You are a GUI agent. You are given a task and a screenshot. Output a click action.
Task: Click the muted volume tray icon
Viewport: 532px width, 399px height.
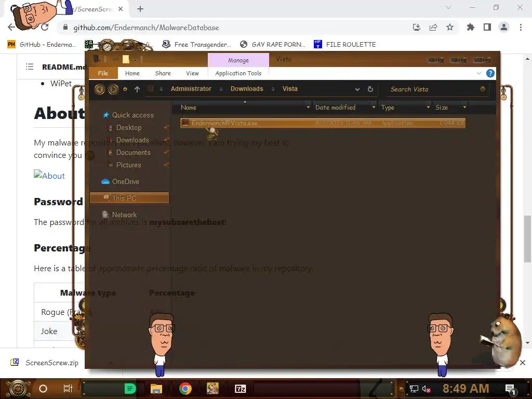coord(426,389)
